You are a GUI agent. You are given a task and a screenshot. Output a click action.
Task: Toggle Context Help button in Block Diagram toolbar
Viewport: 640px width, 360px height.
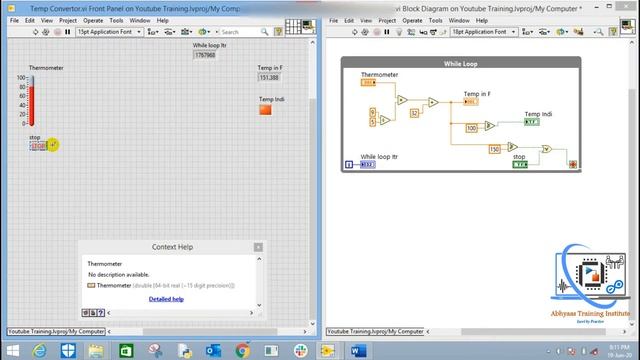coord(613,32)
